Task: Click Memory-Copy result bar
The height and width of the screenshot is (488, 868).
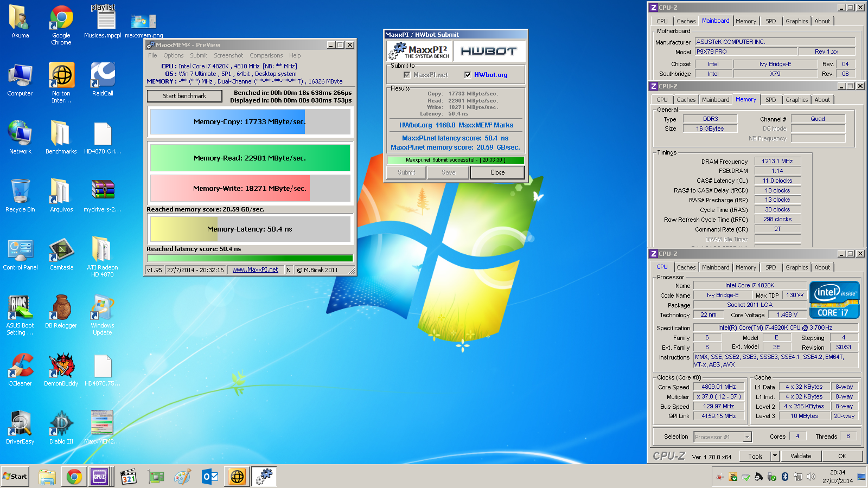Action: click(250, 122)
